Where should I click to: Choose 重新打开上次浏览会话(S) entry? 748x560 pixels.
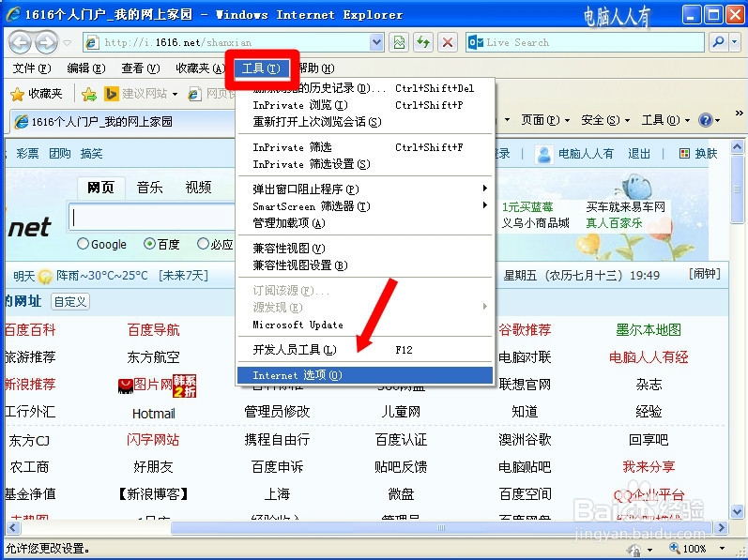click(365, 122)
